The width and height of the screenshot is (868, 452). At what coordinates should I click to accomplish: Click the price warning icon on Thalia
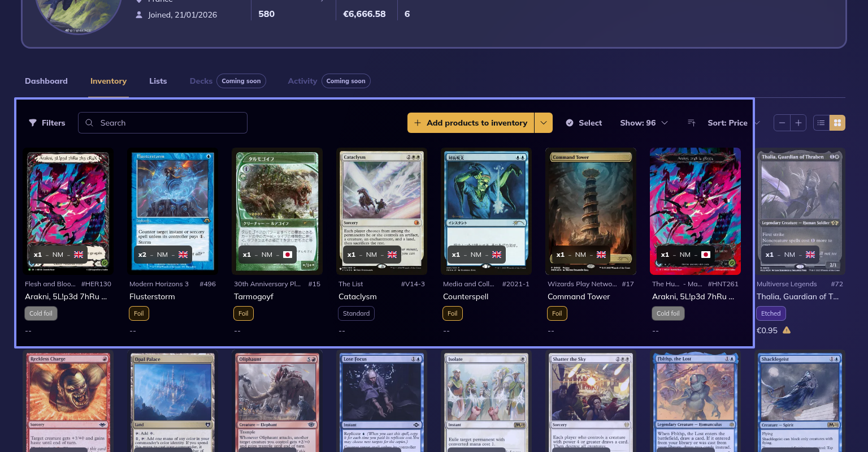[787, 330]
